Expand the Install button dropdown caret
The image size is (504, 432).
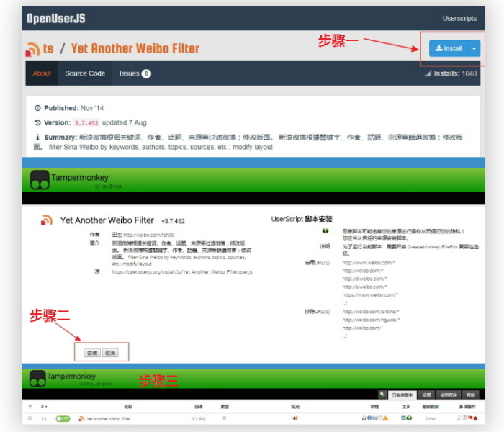coord(474,48)
